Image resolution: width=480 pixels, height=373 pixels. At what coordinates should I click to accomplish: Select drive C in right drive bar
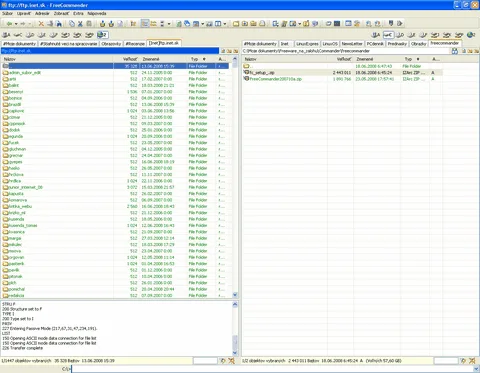tap(388, 35)
